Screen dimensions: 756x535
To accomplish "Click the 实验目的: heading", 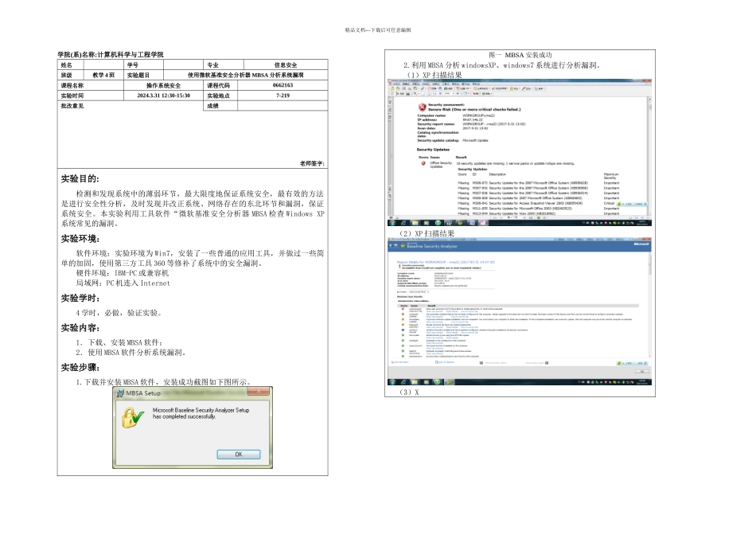I will tap(80, 179).
